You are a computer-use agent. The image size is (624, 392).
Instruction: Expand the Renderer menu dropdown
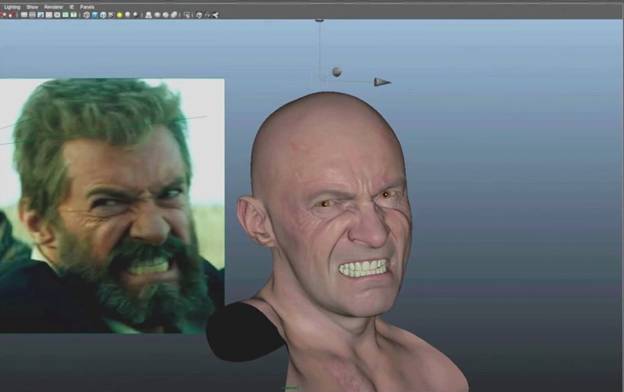coord(53,7)
